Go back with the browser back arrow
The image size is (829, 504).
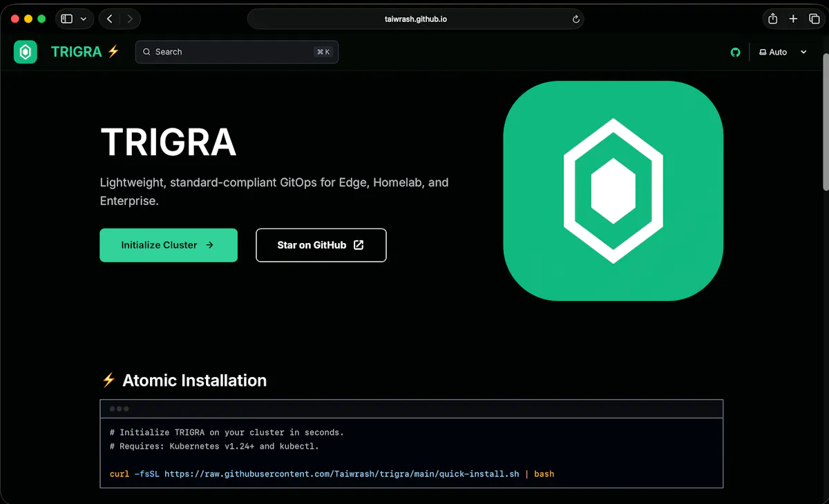click(110, 19)
